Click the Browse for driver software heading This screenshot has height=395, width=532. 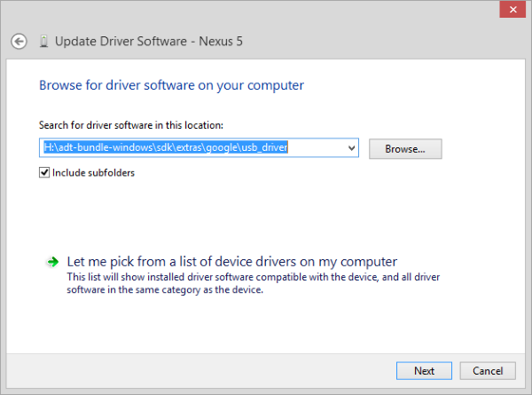(171, 85)
